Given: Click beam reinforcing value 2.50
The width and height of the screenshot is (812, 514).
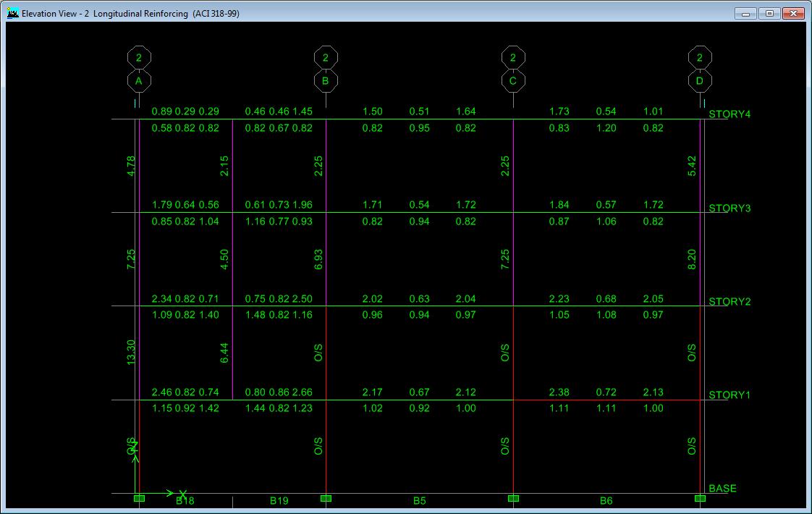Looking at the screenshot, I should [303, 299].
